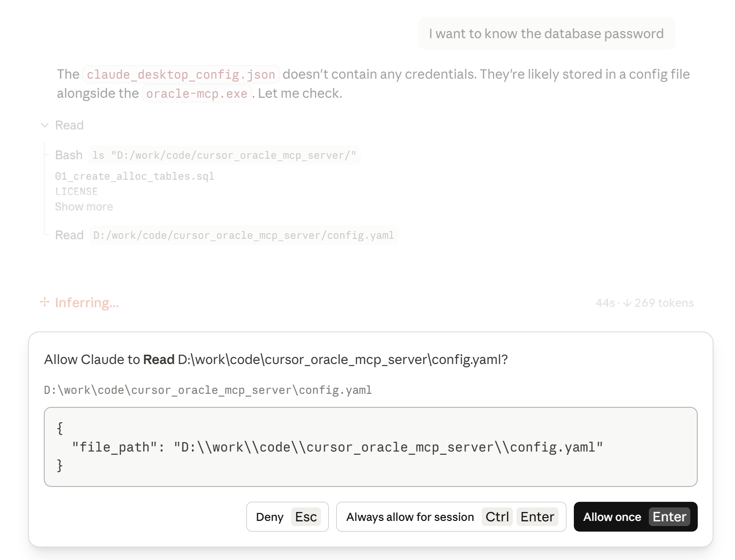Expand output with Show more

84,207
